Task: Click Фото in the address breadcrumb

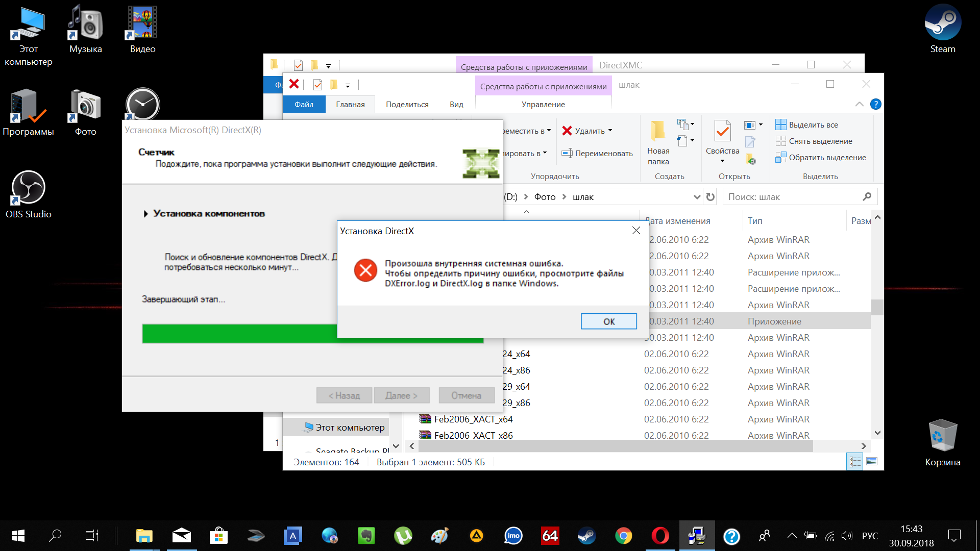Action: pos(545,197)
